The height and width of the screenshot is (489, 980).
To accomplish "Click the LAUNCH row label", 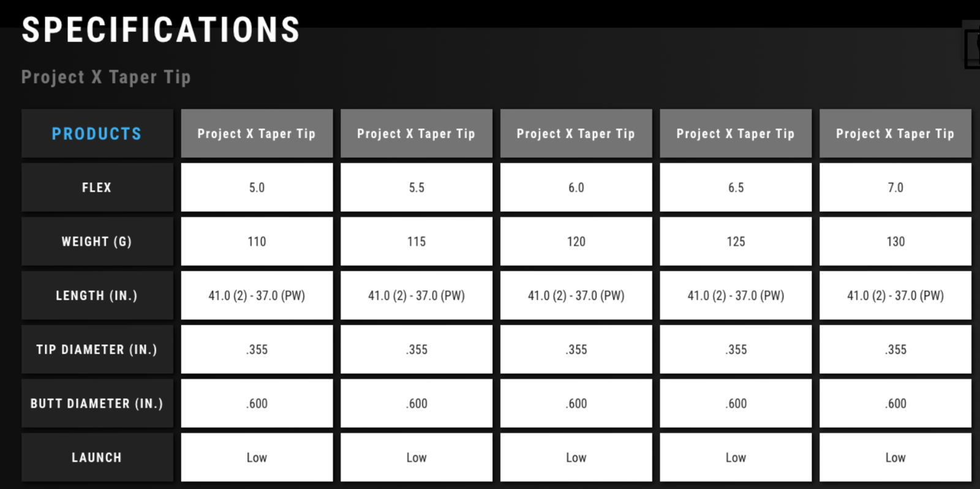I will [97, 457].
